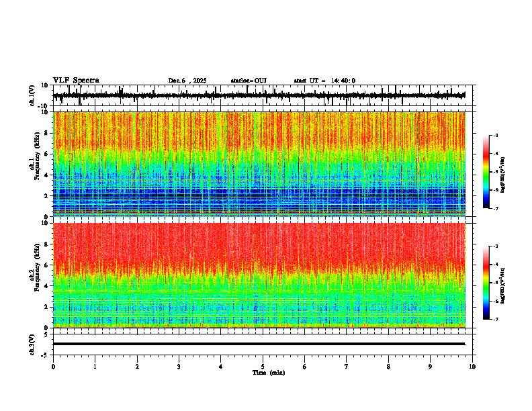The height and width of the screenshot is (411, 532).
Task: Select the date text "Dec. 6, 2025"
Action: (187, 81)
